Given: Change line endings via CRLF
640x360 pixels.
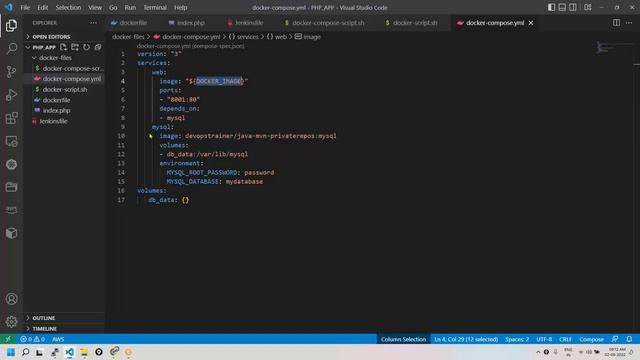Looking at the screenshot, I should (x=565, y=339).
